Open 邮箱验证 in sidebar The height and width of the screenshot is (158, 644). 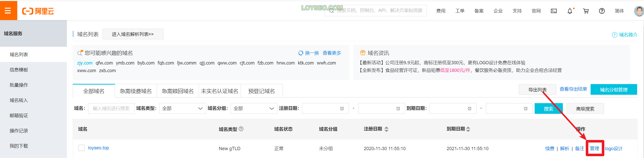(33, 115)
